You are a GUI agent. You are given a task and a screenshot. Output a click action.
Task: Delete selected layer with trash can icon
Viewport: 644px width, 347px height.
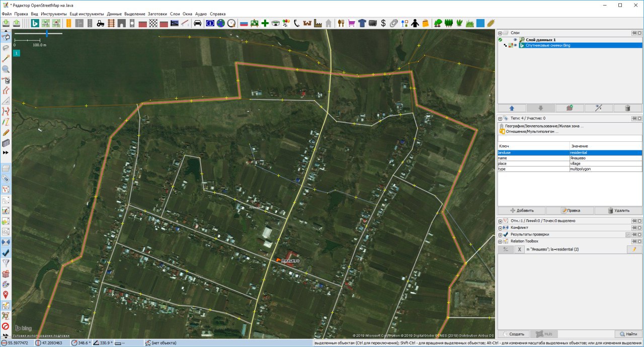point(627,108)
